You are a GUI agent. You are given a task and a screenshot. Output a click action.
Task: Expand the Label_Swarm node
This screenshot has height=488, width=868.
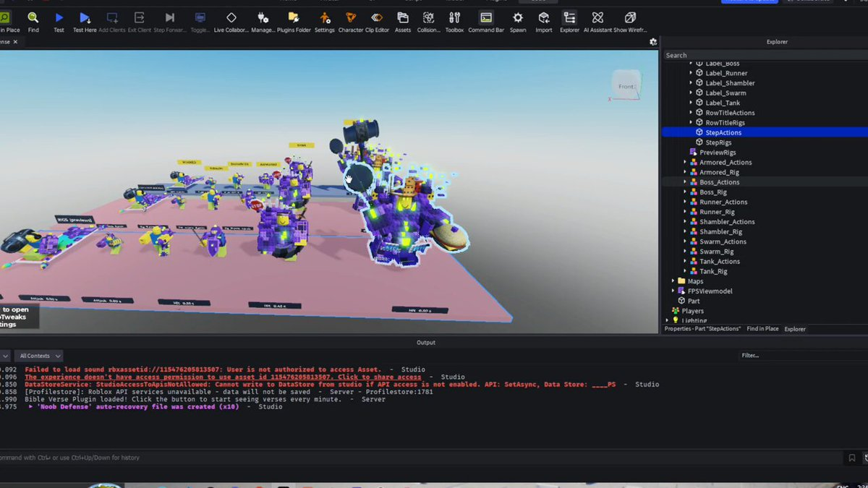(691, 93)
